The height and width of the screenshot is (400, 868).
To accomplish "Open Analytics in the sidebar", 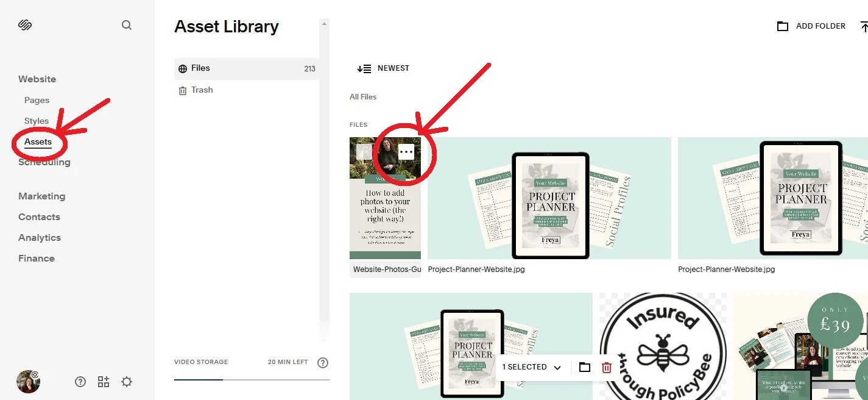I will click(40, 238).
